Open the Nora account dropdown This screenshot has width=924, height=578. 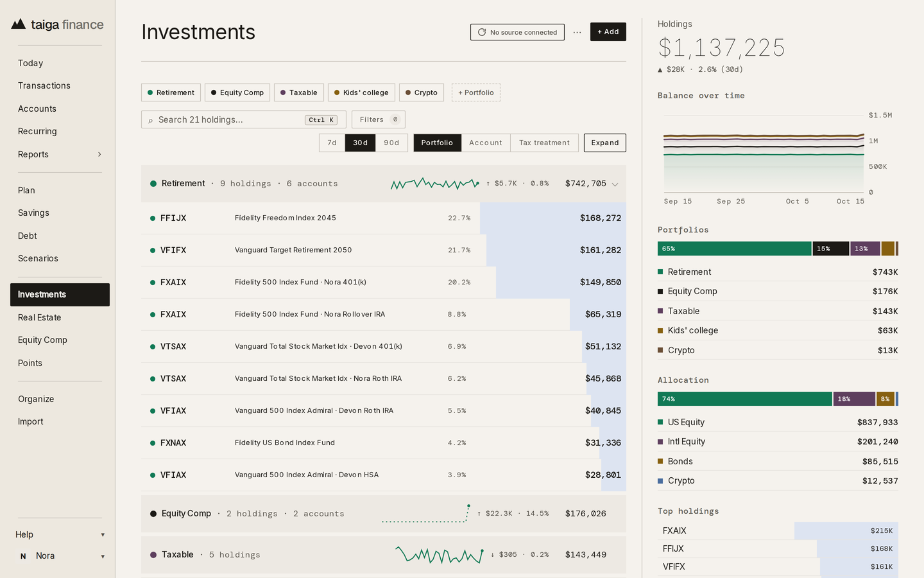60,556
